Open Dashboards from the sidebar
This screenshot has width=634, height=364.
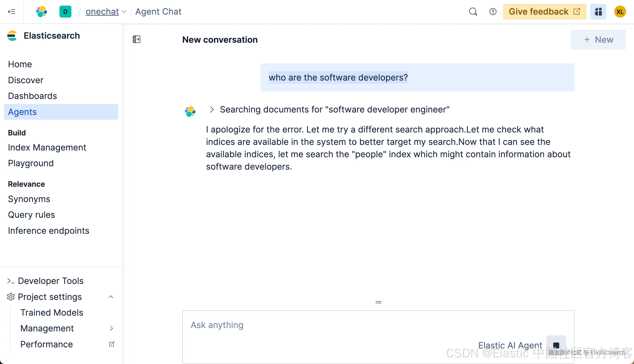[32, 96]
